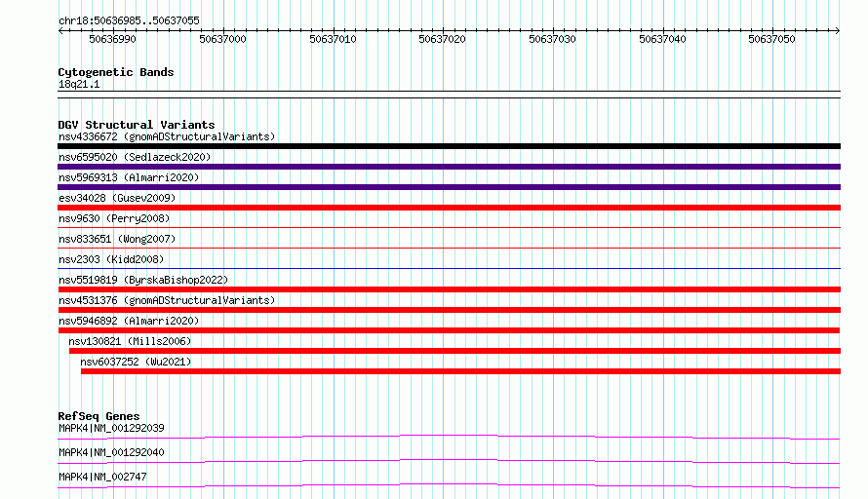
Task: Click ruler position 50636990
Action: coord(112,39)
